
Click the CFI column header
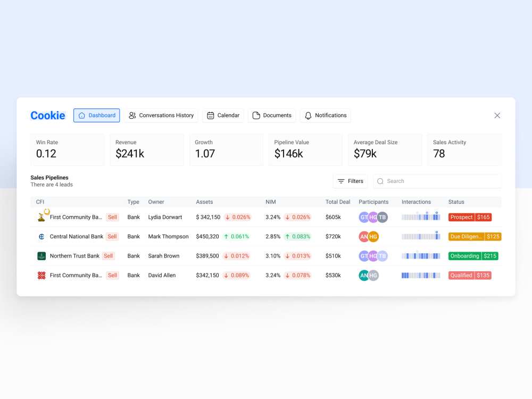coord(40,202)
